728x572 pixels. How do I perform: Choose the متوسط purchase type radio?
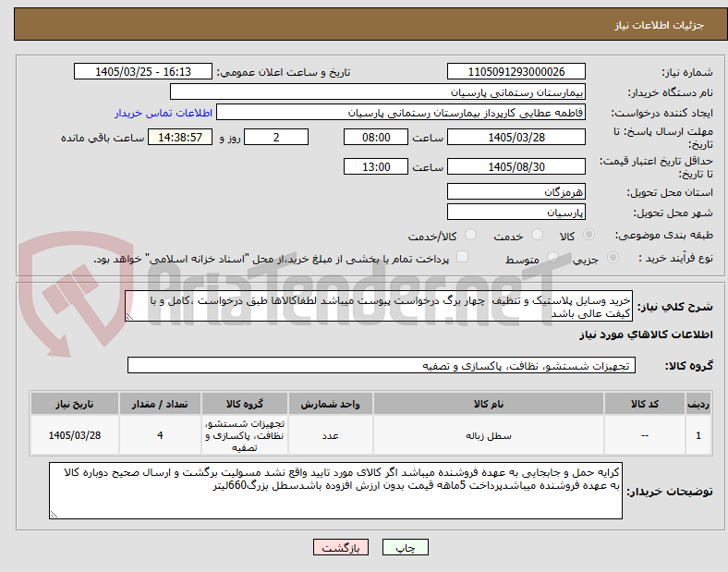click(x=552, y=258)
